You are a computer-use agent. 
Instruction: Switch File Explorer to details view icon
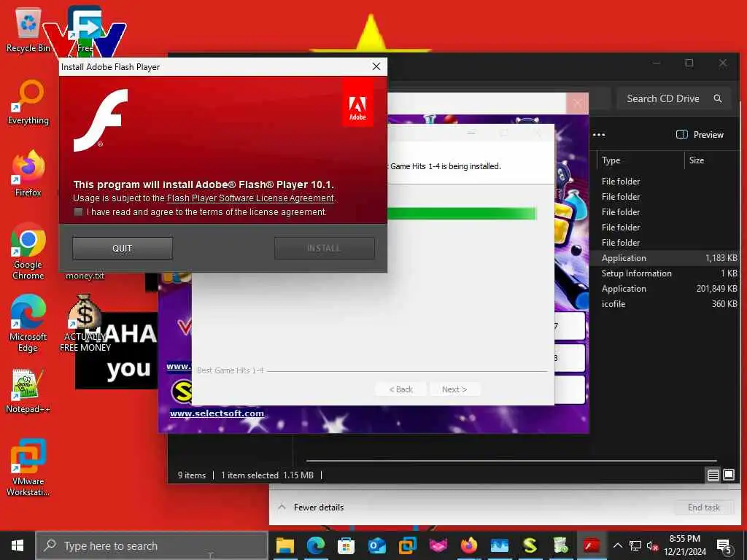713,475
